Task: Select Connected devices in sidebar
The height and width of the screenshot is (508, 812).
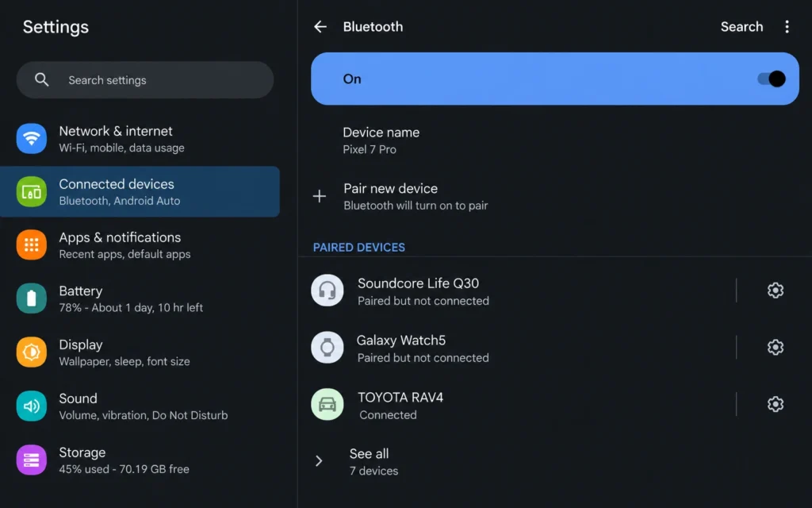Action: (x=140, y=192)
